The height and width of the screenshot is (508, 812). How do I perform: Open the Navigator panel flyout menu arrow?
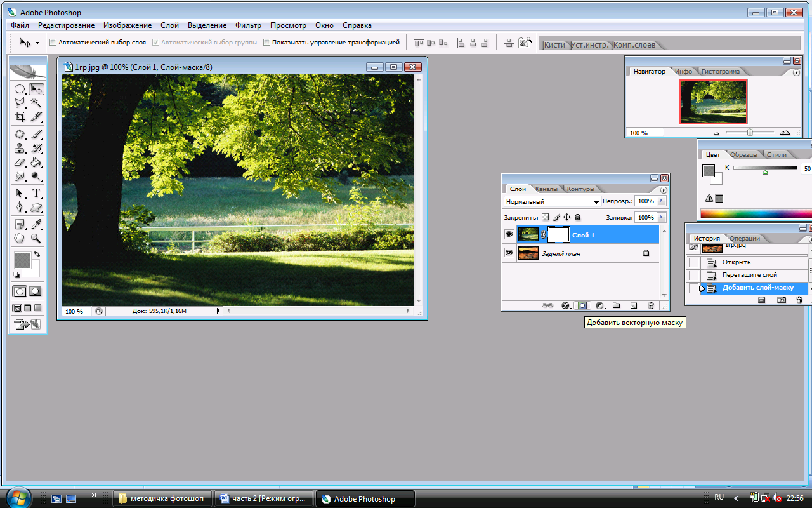796,72
